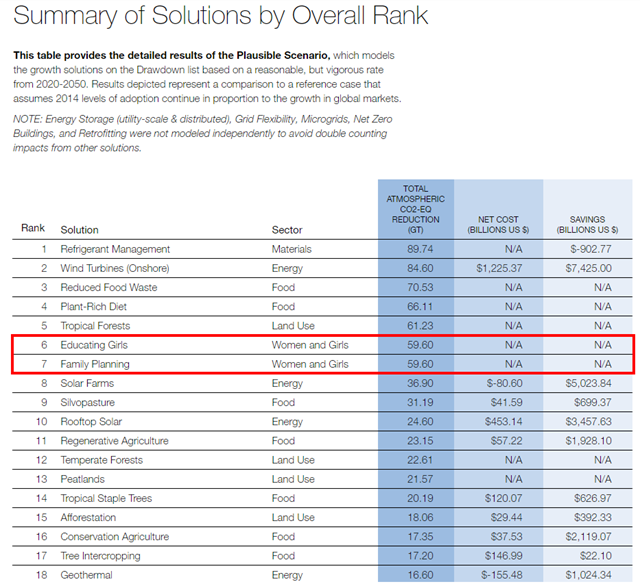The height and width of the screenshot is (584, 640).
Task: Click the $3,457.63 savings value
Action: coord(589,422)
